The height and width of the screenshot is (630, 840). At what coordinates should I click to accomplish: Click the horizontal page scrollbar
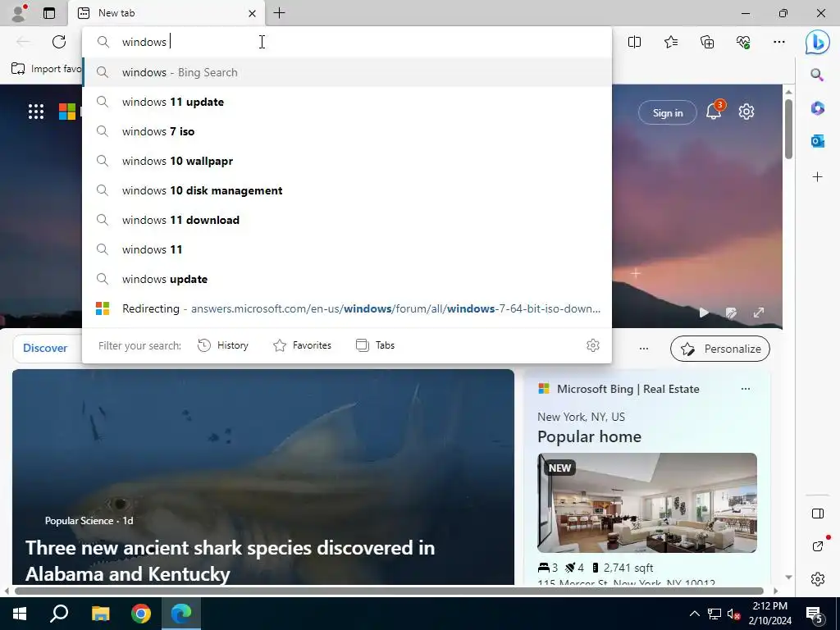coord(390,591)
